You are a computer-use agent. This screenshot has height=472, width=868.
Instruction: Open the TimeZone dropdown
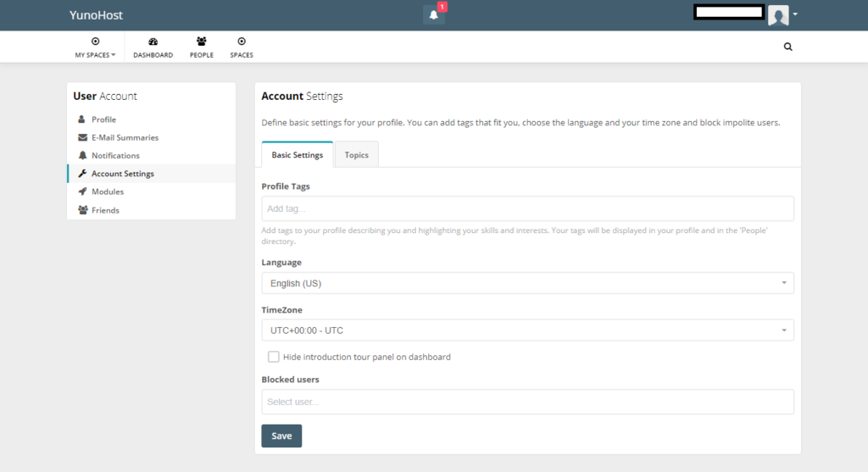527,330
